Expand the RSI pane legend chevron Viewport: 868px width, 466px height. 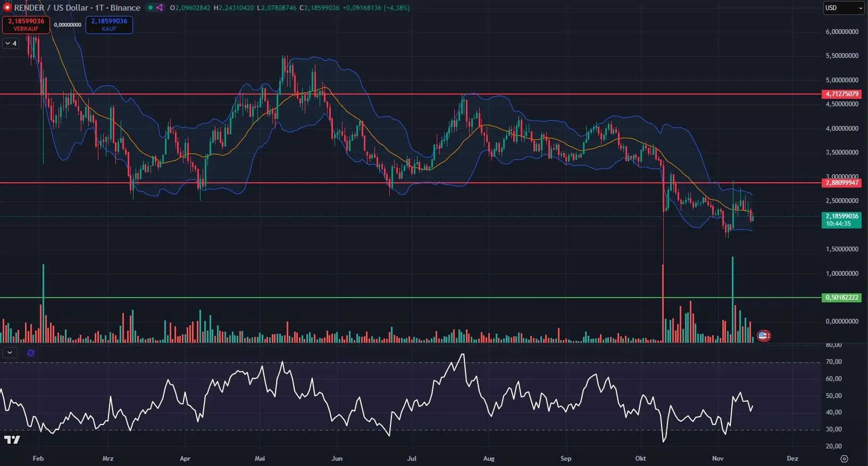click(x=10, y=352)
